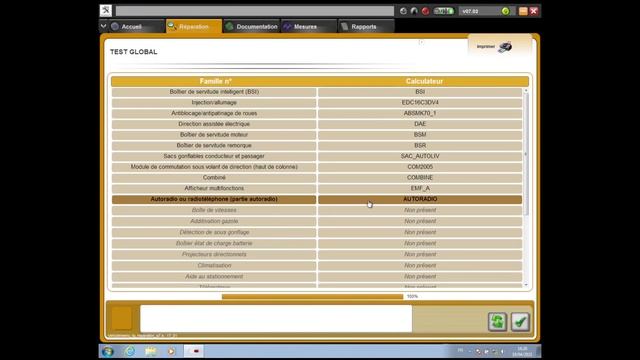Select the Afficheur multifonctions row

214,188
